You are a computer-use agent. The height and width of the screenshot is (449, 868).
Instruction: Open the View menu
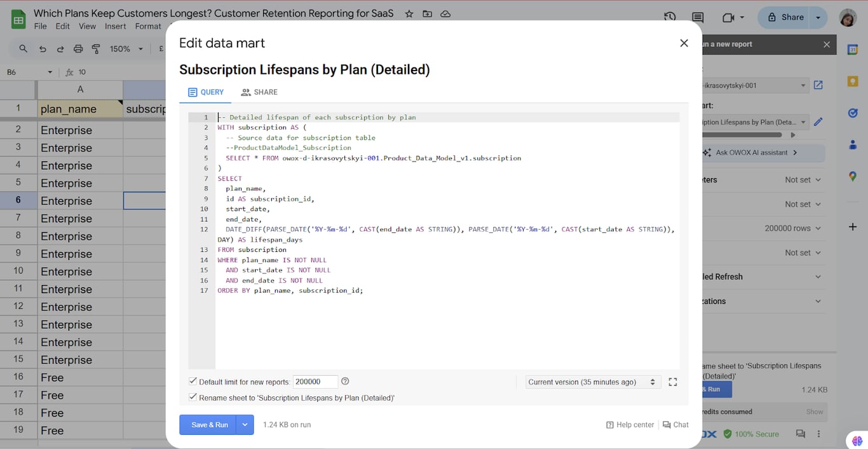(x=87, y=26)
